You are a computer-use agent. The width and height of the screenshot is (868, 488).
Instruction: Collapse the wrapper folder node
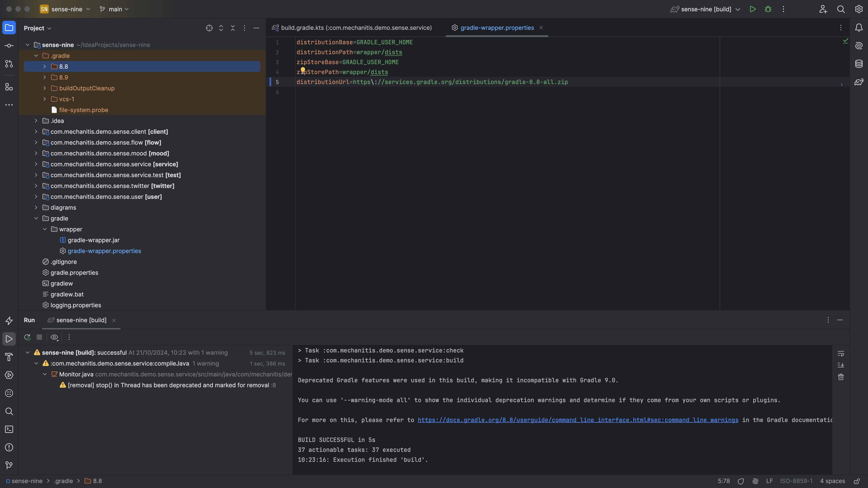pyautogui.click(x=45, y=229)
